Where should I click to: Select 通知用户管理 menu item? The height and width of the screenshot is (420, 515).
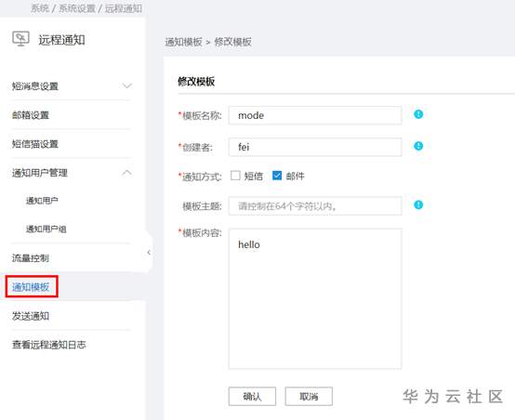[x=39, y=173]
